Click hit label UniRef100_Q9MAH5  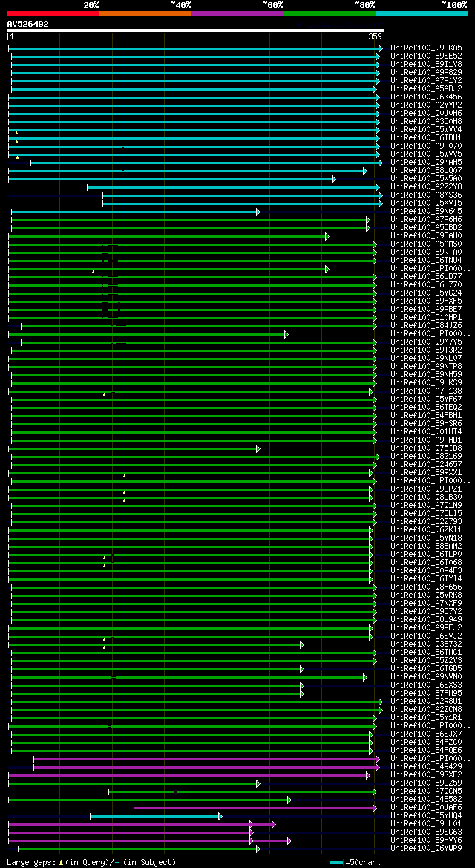point(426,162)
